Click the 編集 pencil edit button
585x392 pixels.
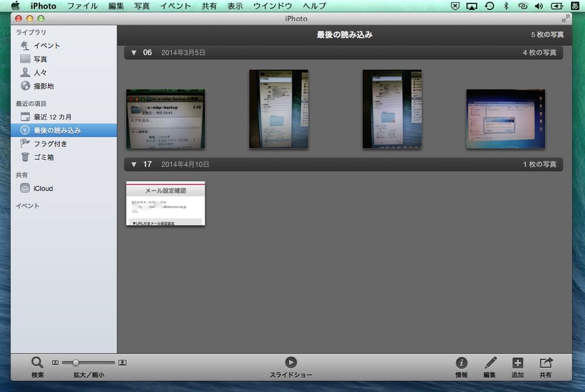(x=490, y=367)
